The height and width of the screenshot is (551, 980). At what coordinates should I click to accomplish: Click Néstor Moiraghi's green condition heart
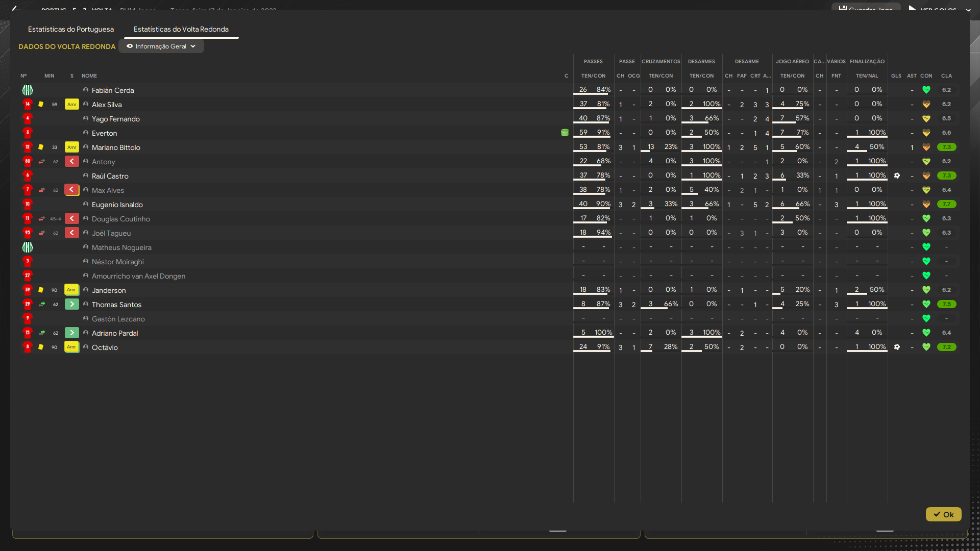coord(926,261)
